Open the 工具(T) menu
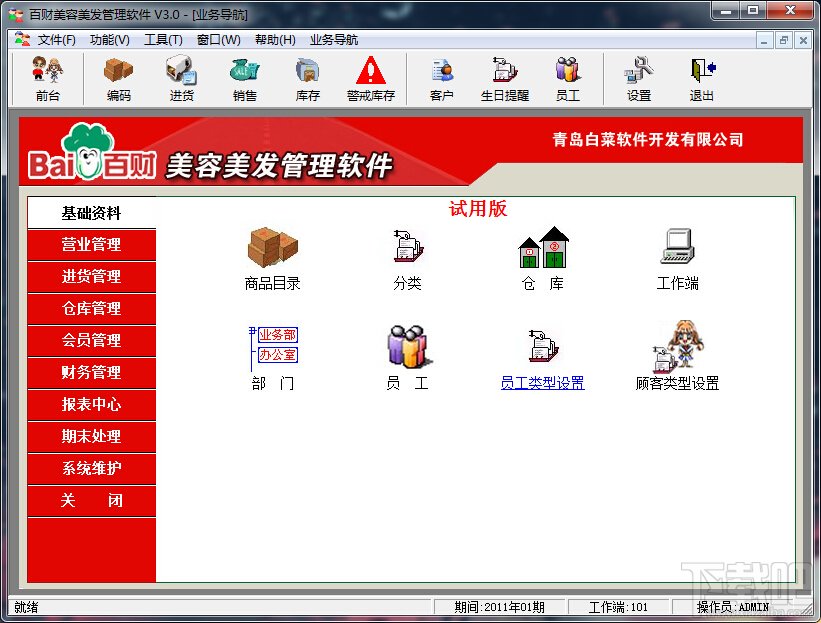821x623 pixels. (163, 40)
